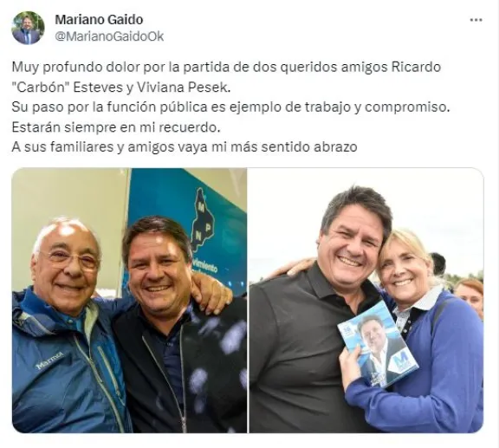The image size is (499, 448).
Task: Open the left photo with the older man
Action: (x=129, y=301)
